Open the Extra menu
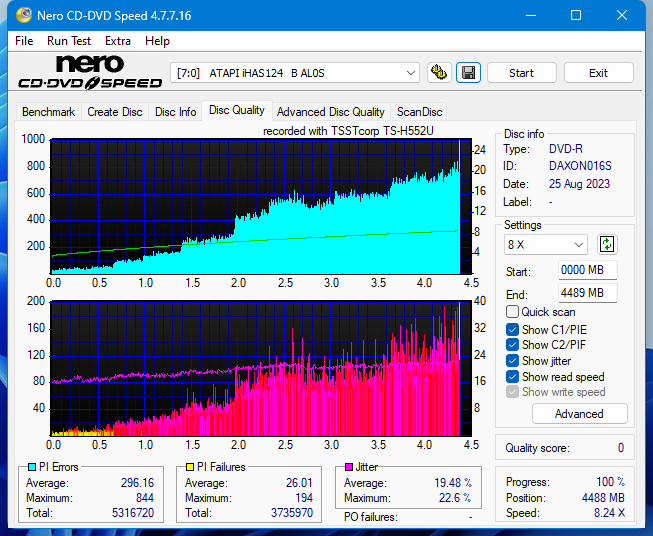 [118, 41]
